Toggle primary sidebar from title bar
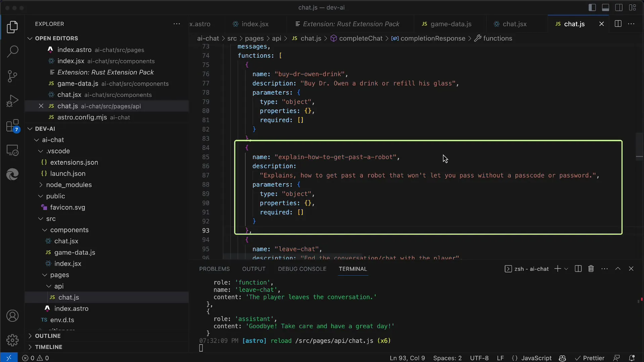Viewport: 644px width, 362px height. click(x=592, y=7)
